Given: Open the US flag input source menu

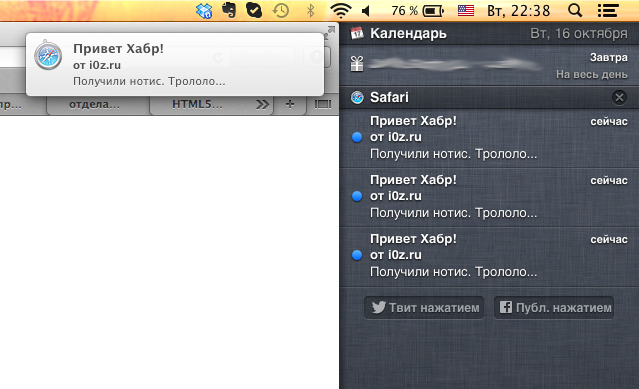Looking at the screenshot, I should 466,11.
